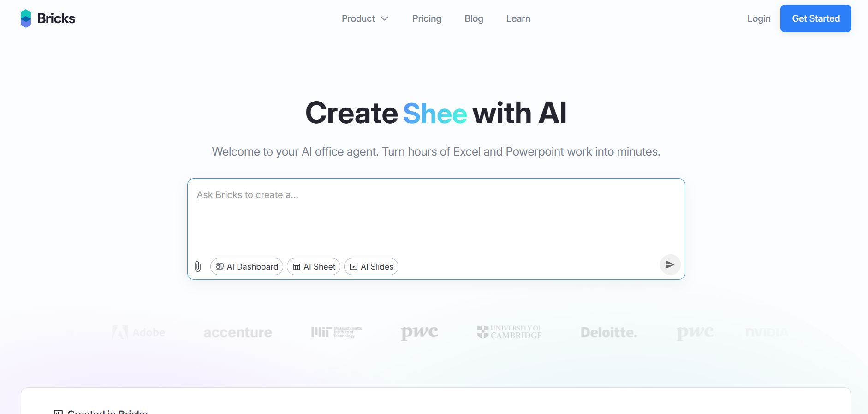Click the paperclip attach file icon
The width and height of the screenshot is (868, 414).
[198, 267]
